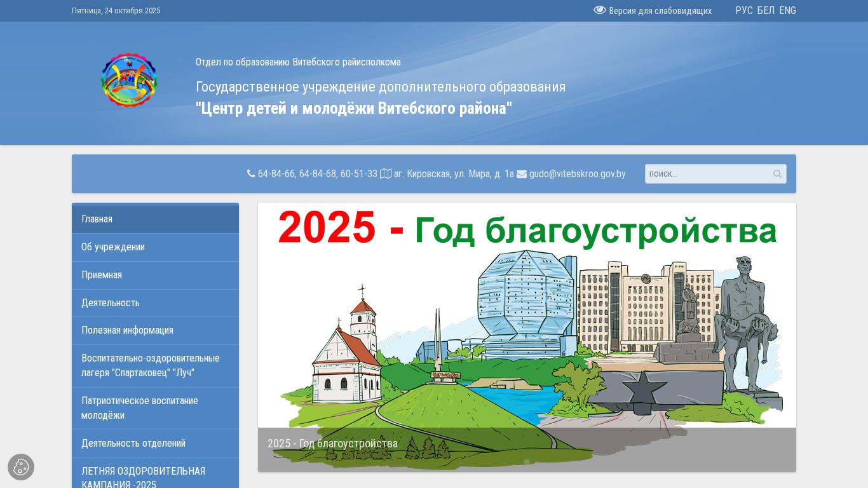Click the centre's round logo emblem
Image resolution: width=868 pixels, height=488 pixels.
point(129,80)
